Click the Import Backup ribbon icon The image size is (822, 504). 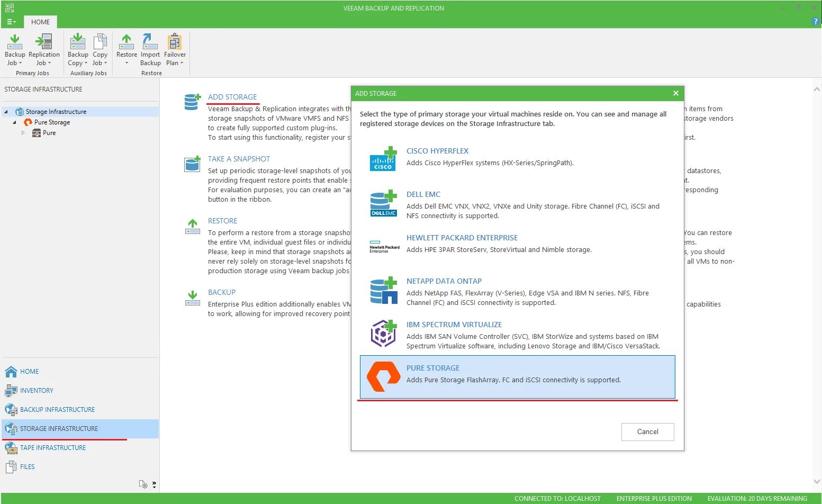coord(150,41)
